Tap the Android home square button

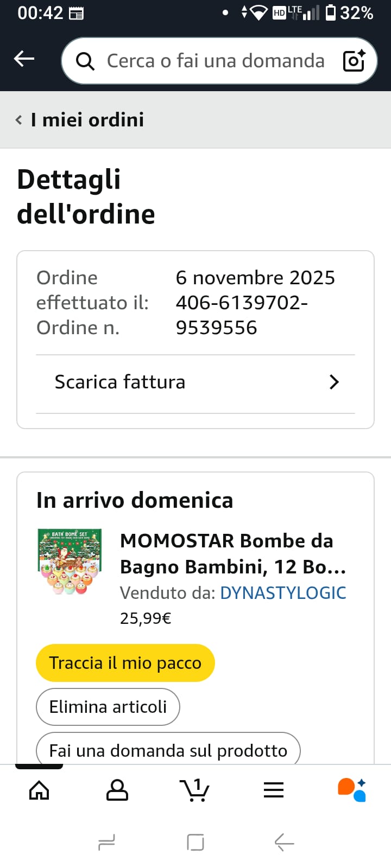[195, 843]
